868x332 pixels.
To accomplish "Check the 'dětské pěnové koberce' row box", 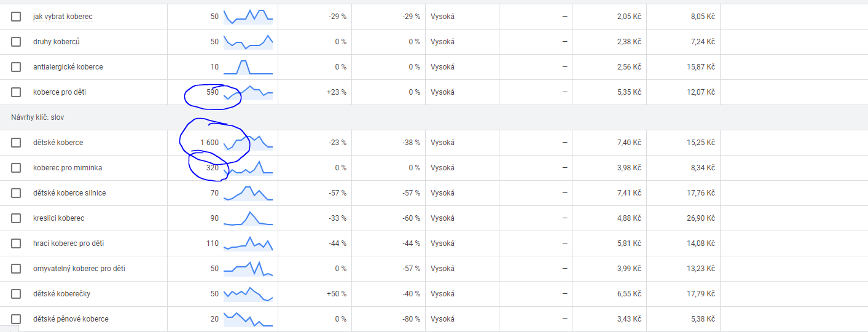I will 16,319.
